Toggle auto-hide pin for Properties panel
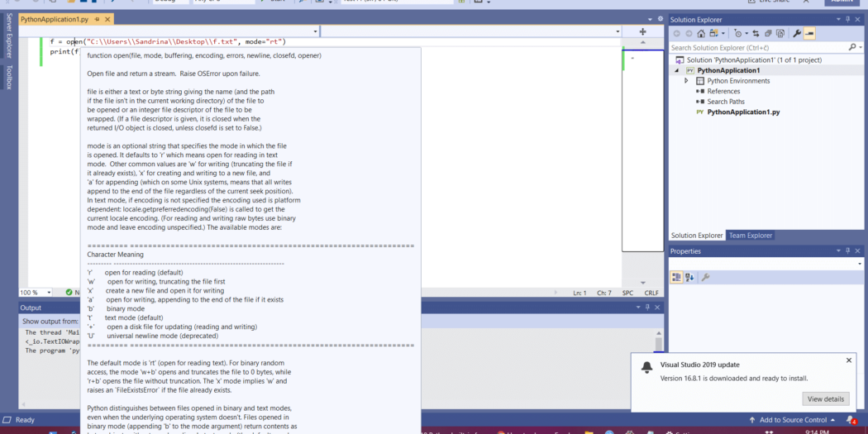Image resolution: width=868 pixels, height=434 pixels. [x=847, y=250]
